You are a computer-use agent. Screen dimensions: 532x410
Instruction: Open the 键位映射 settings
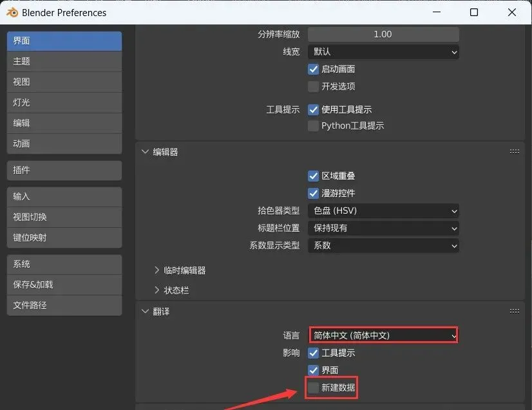pos(64,238)
